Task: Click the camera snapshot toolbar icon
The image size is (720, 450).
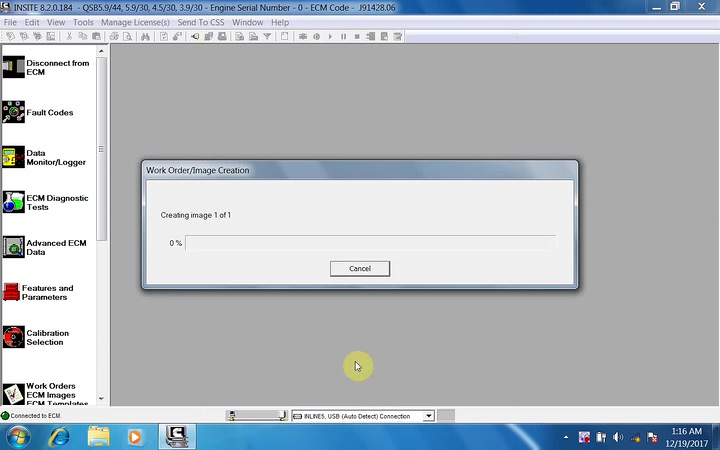Action: 303,36
